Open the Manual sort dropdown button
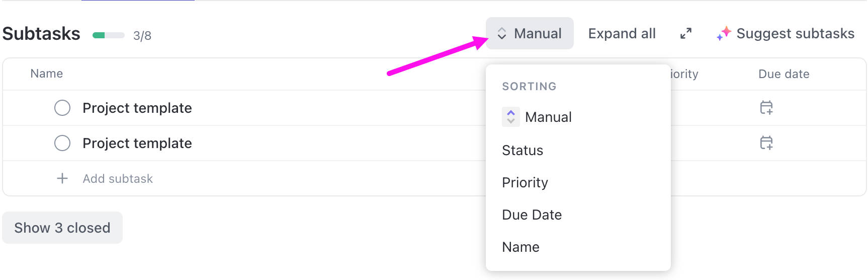The image size is (868, 280). (530, 34)
